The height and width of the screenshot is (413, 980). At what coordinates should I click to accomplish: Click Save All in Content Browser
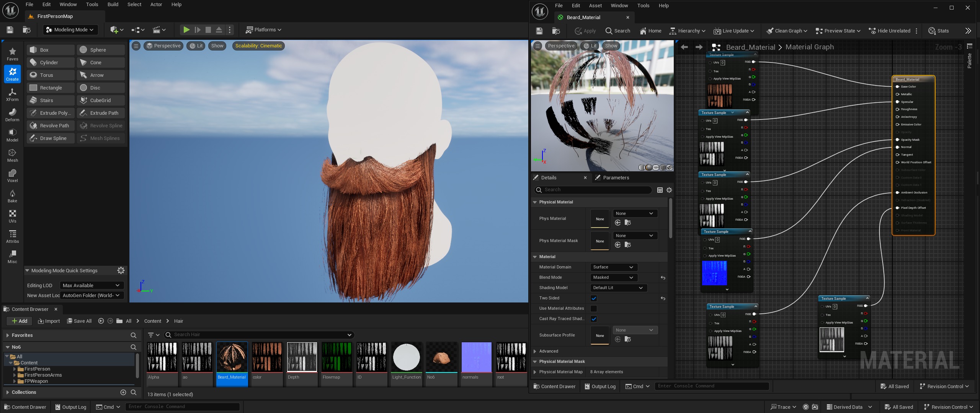[79, 321]
